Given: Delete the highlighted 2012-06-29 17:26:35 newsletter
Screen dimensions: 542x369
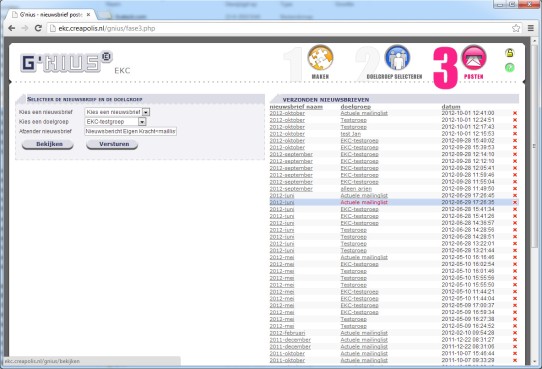Looking at the screenshot, I should pos(515,202).
